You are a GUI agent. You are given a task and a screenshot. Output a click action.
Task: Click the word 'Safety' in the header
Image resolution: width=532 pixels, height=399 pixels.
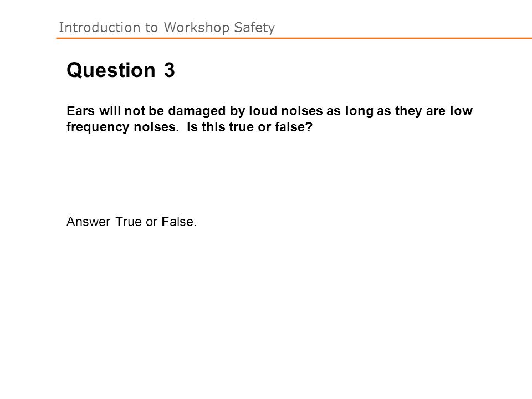tap(254, 28)
